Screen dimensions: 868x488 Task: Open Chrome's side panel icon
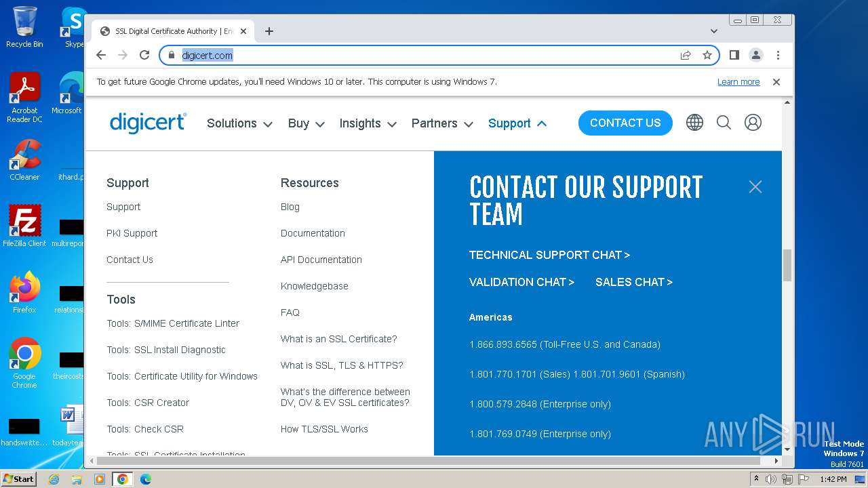(734, 55)
